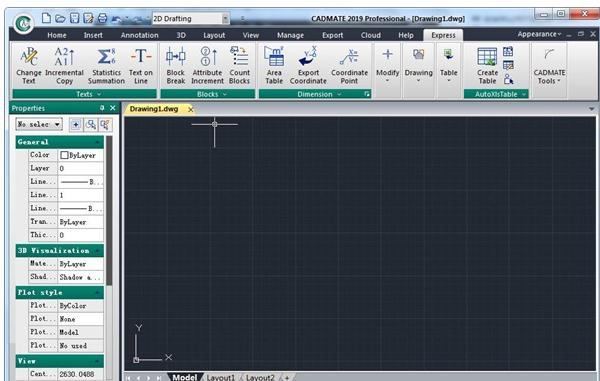Open the Help ribbon tab
Image resolution: width=600 pixels, height=381 pixels.
point(406,35)
